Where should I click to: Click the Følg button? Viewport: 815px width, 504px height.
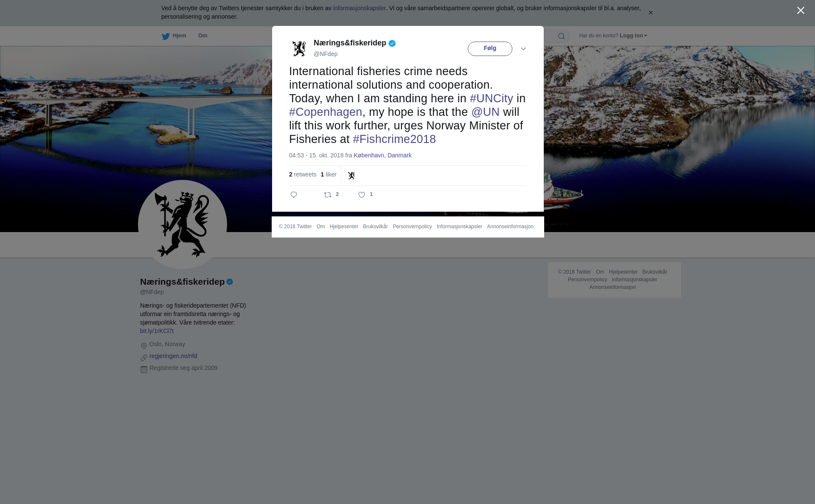[x=490, y=49]
